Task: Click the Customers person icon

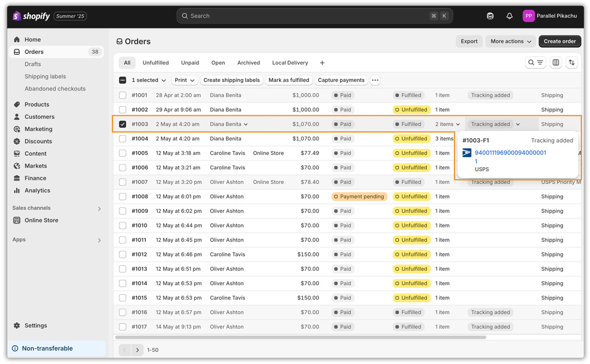Action: 17,116
